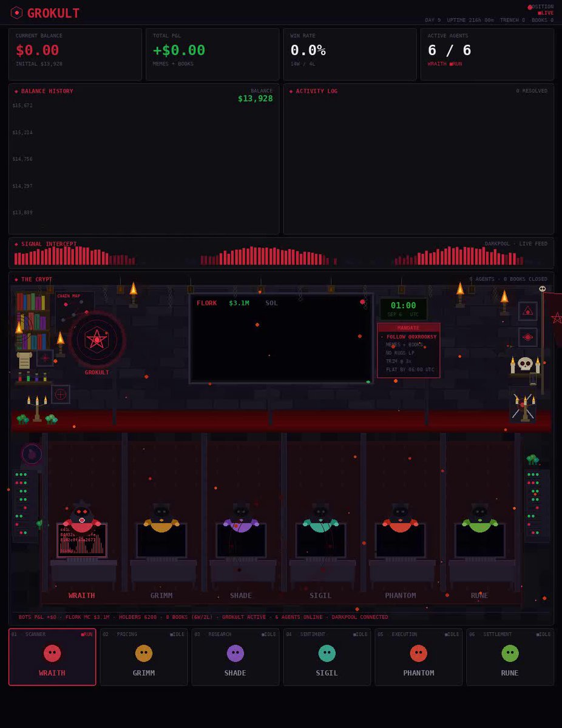Select the SIGIL sentiment agent card
This screenshot has width=562, height=728.
327,657
